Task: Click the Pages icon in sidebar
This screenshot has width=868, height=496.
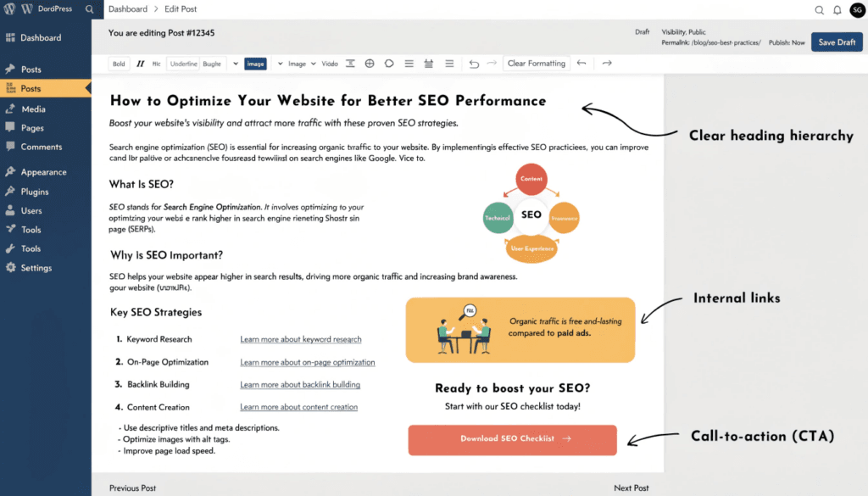Action: coord(10,127)
